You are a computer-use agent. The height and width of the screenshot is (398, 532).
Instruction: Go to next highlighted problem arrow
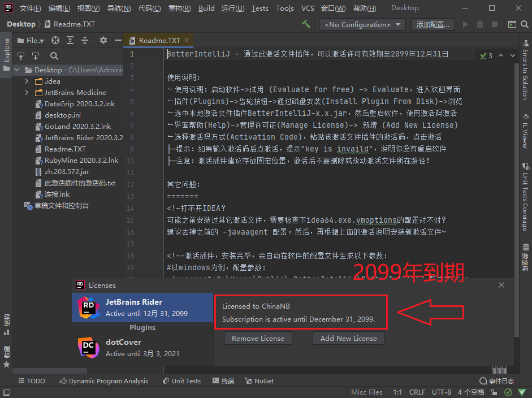[x=513, y=55]
